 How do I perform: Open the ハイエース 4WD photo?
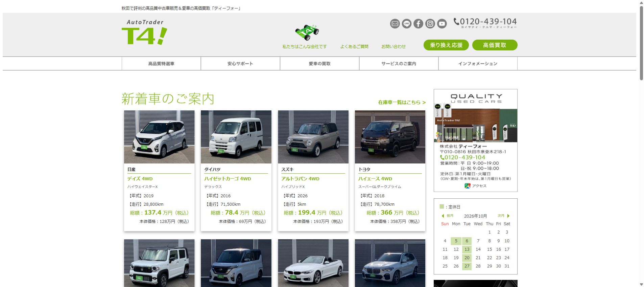[390, 137]
